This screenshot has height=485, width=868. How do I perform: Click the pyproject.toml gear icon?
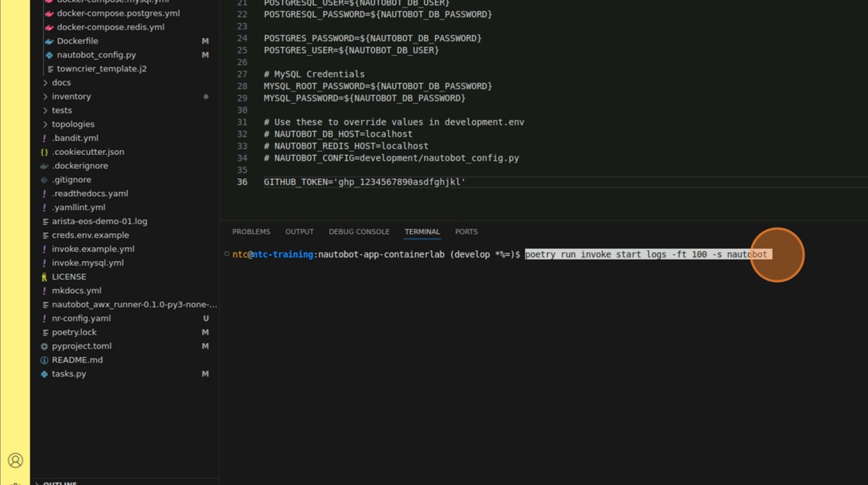click(44, 346)
